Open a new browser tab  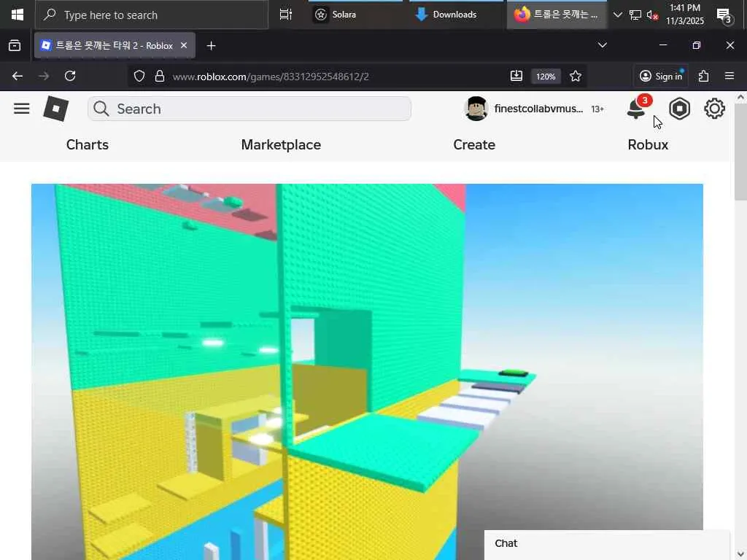tap(211, 46)
